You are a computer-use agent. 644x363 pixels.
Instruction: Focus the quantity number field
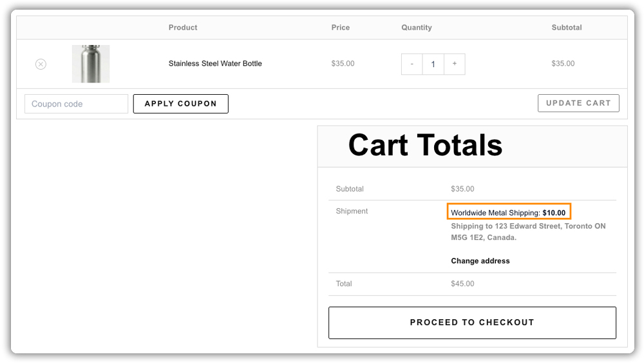click(x=433, y=64)
